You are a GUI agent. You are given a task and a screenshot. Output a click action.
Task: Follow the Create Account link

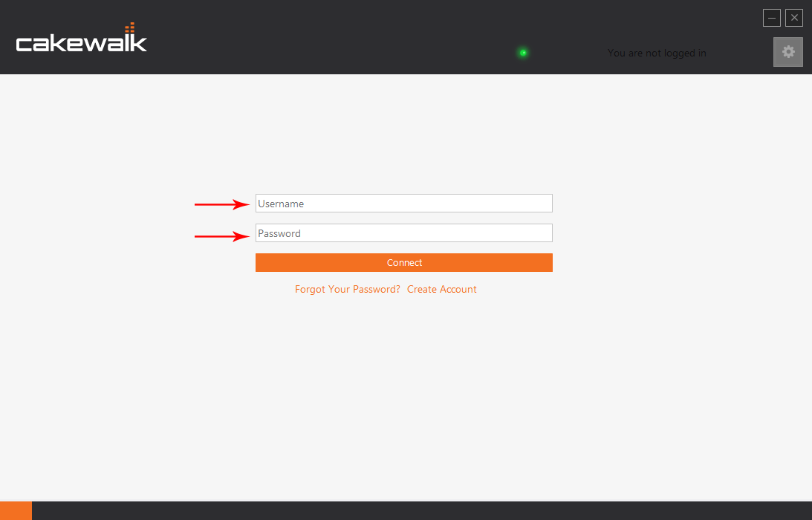click(441, 289)
